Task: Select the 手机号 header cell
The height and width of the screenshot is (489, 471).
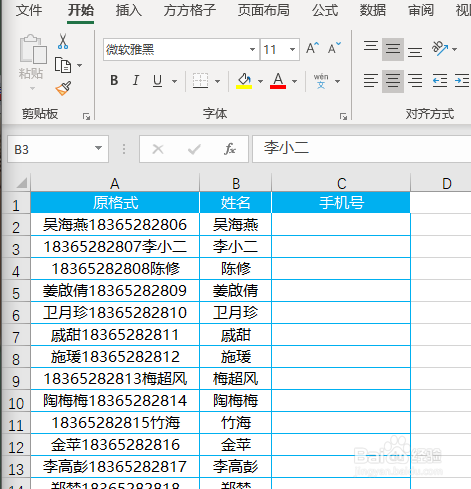Action: click(x=341, y=202)
